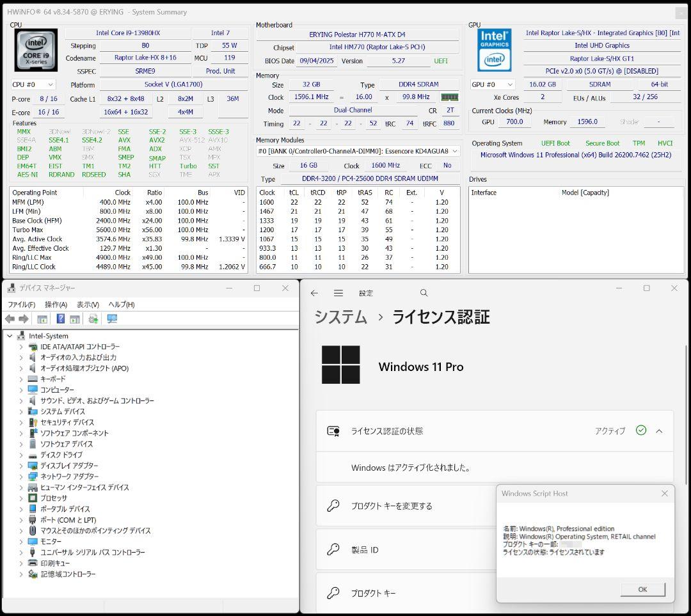Open the search icon in Settings
This screenshot has height=616, width=691.
(x=424, y=292)
